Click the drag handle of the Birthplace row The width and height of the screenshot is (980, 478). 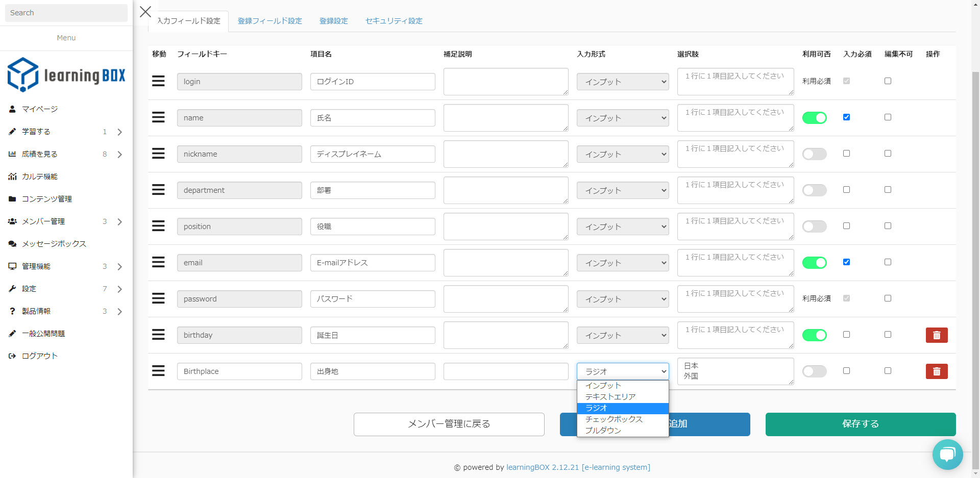coord(158,371)
